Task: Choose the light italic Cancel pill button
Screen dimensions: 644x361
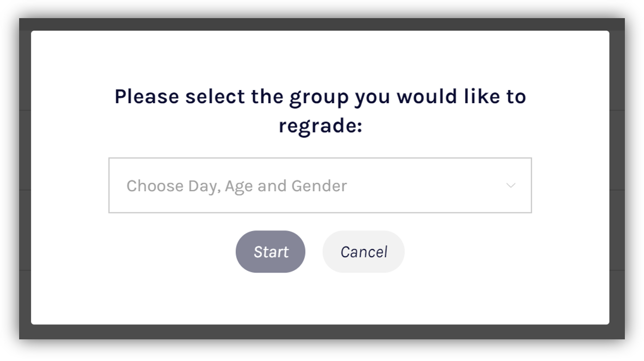Action: [364, 252]
